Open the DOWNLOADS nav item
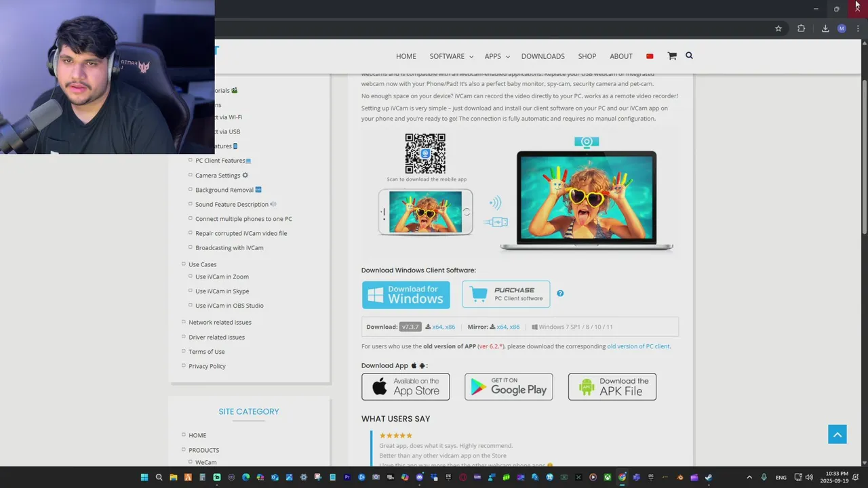Viewport: 868px width, 488px height. tap(542, 56)
